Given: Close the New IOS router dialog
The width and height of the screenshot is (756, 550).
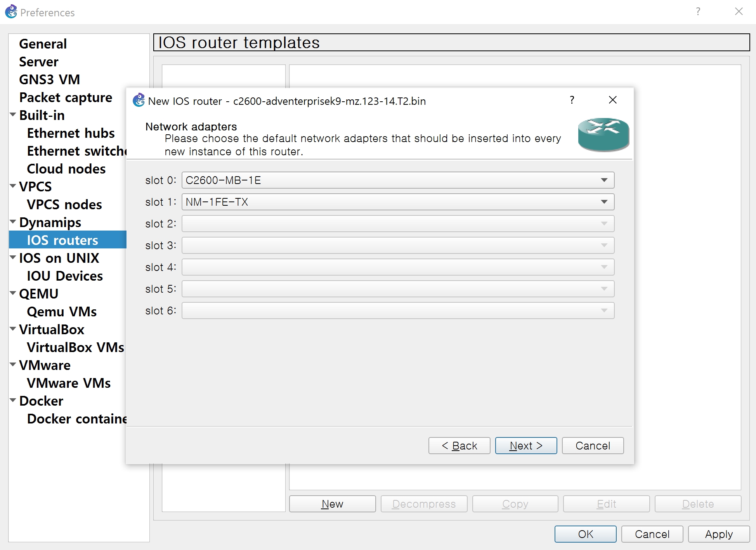Looking at the screenshot, I should coord(612,100).
